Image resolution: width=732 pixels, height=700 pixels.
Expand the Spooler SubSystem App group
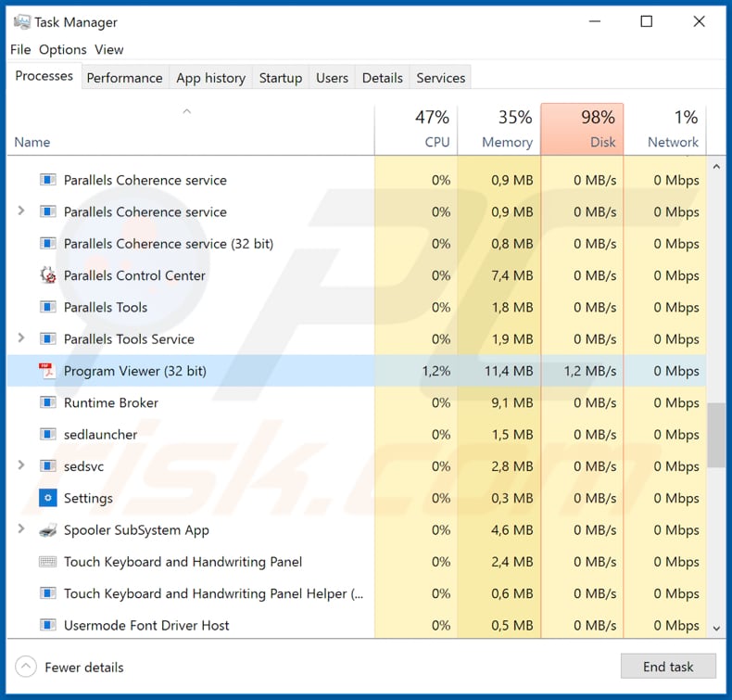coord(21,529)
